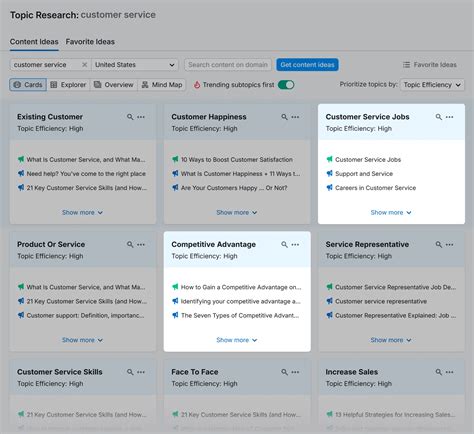
Task: Open Identifying your competitive advantage headline
Action: click(x=241, y=301)
